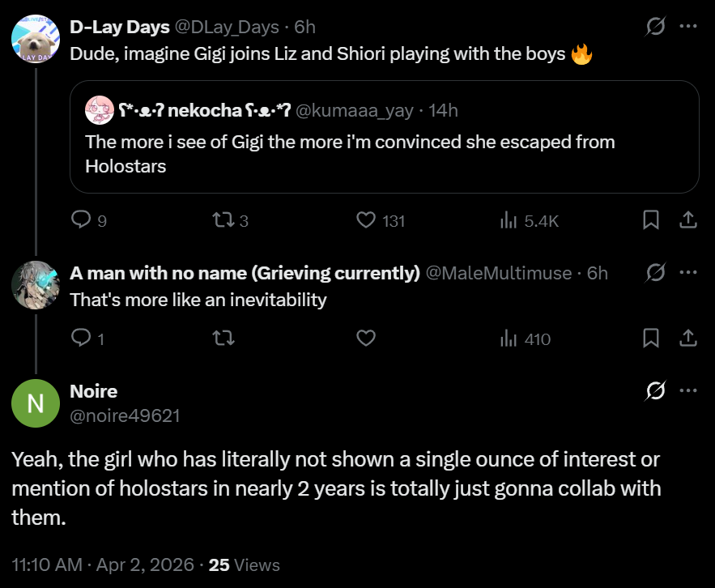Like the D-Lay Days tweet
This screenshot has height=588, width=715.
pyautogui.click(x=367, y=219)
